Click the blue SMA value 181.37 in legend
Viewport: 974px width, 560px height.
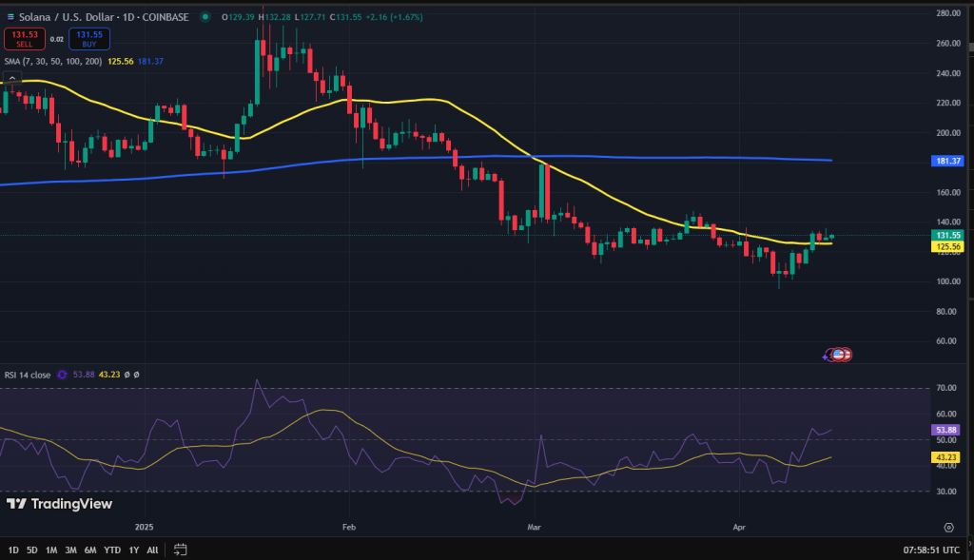click(150, 62)
